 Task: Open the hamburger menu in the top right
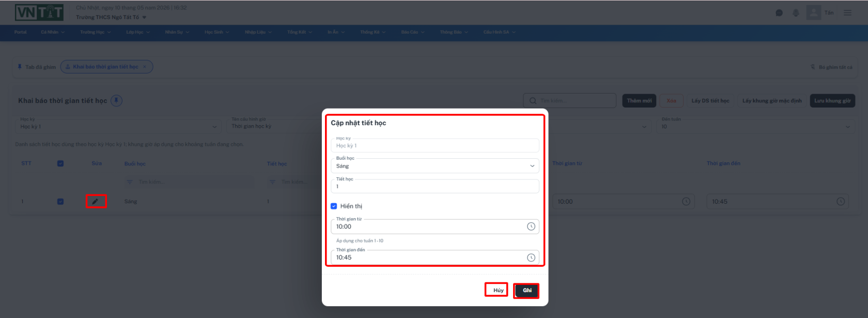tap(847, 13)
